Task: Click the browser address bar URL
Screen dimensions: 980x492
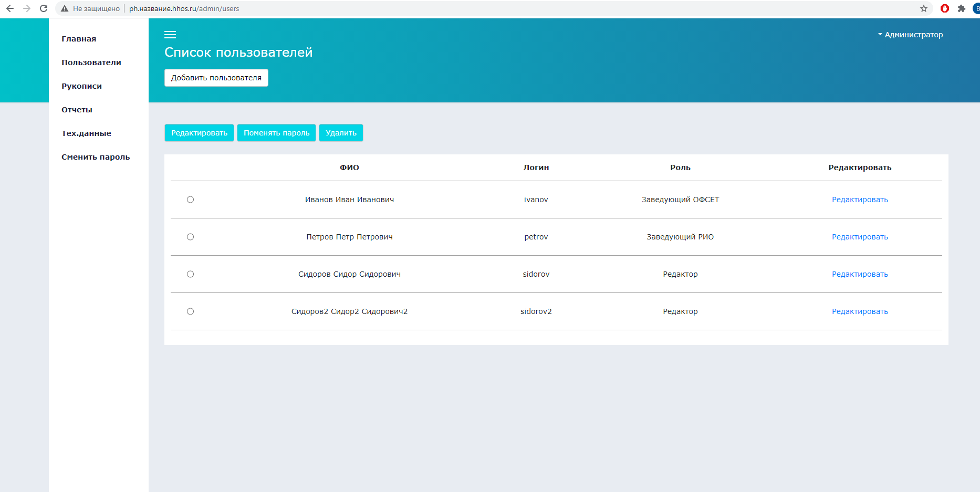Action: [184, 8]
